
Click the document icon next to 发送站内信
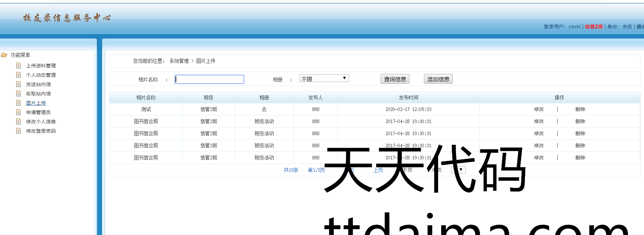pos(19,84)
